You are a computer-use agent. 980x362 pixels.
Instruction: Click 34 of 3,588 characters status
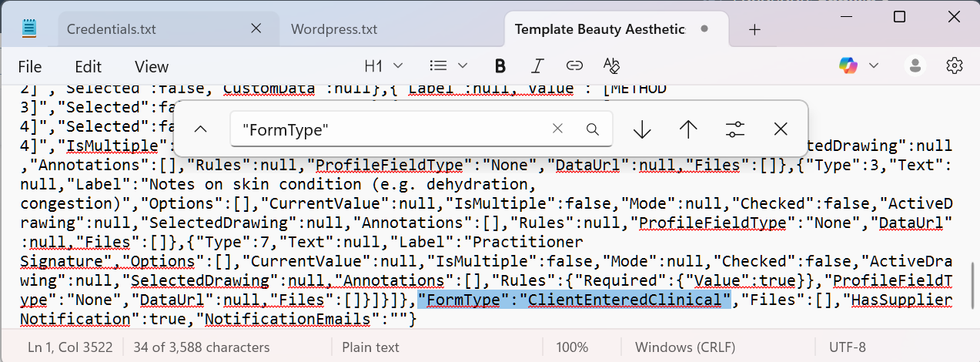(x=201, y=347)
